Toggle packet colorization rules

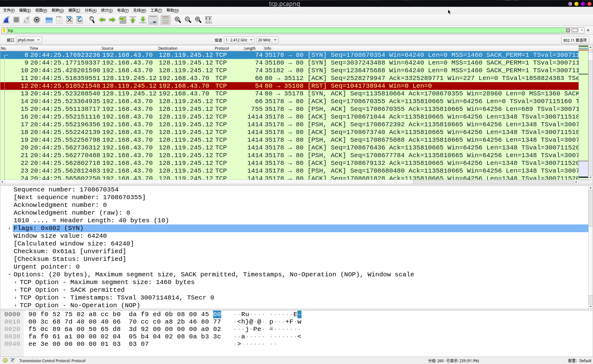[x=166, y=20]
